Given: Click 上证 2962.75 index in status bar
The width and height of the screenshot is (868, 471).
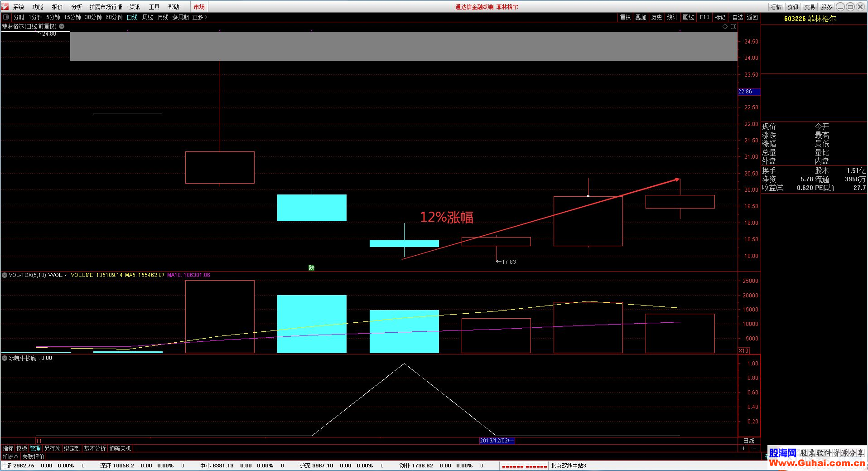Looking at the screenshot, I should (18, 466).
